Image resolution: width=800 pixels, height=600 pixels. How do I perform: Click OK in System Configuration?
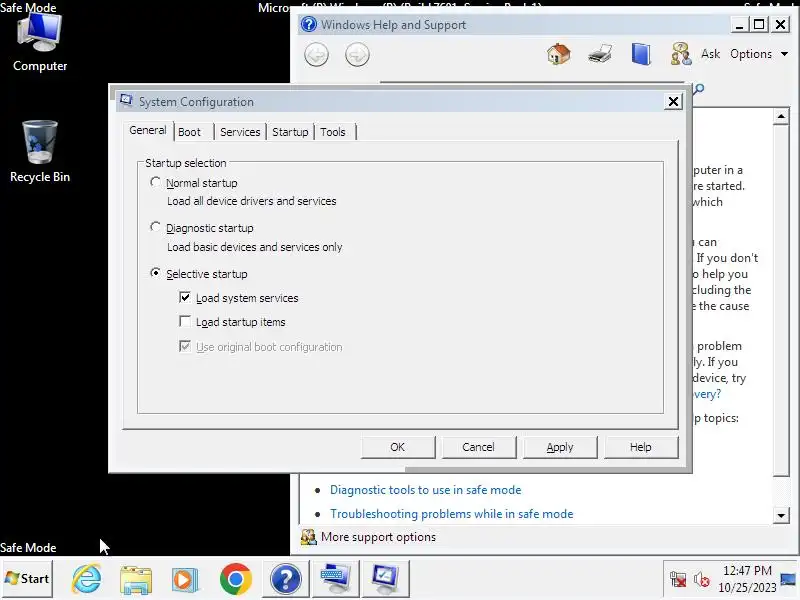click(397, 447)
